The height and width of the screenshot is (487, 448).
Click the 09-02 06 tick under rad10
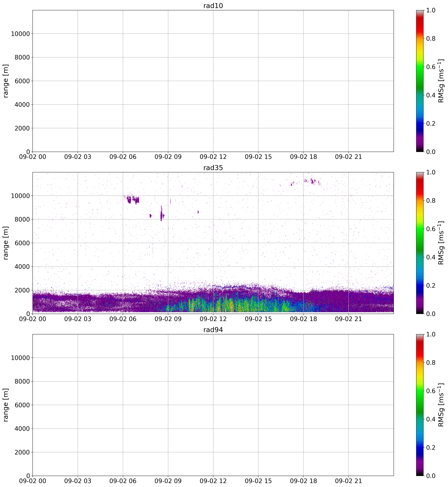click(x=123, y=157)
